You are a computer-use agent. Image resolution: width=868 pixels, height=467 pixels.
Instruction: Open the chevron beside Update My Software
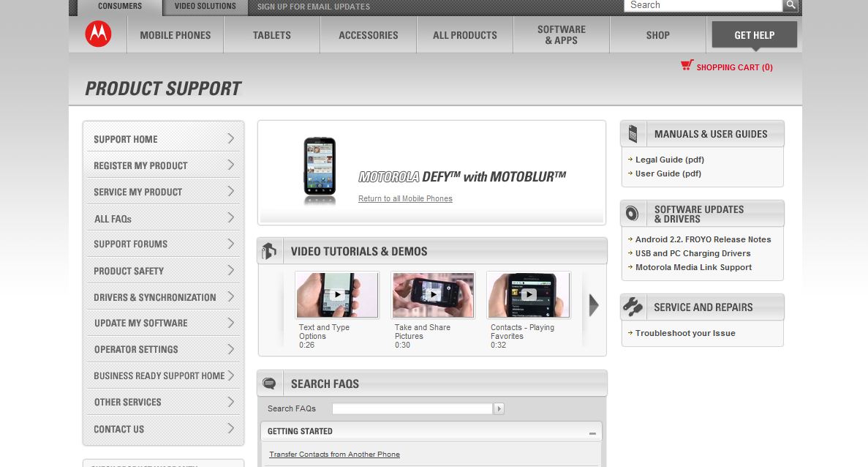(x=231, y=323)
